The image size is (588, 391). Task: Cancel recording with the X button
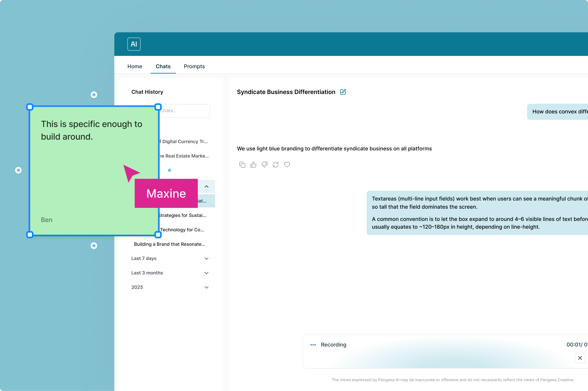tap(580, 358)
